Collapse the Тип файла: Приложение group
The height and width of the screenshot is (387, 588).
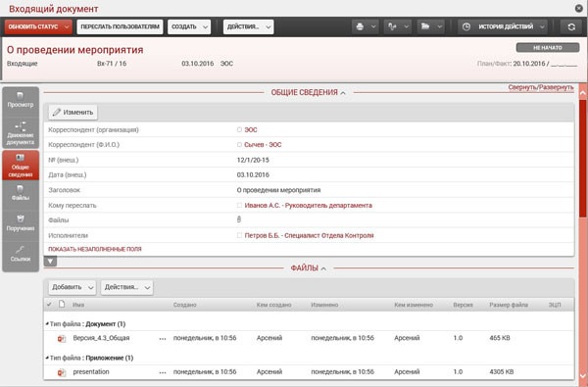tap(47, 358)
